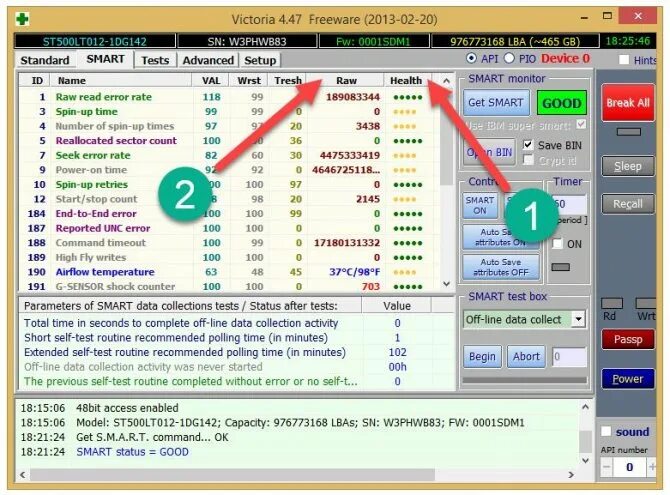The image size is (670, 495).
Task: Maximize the Victoria window
Action: click(x=607, y=16)
